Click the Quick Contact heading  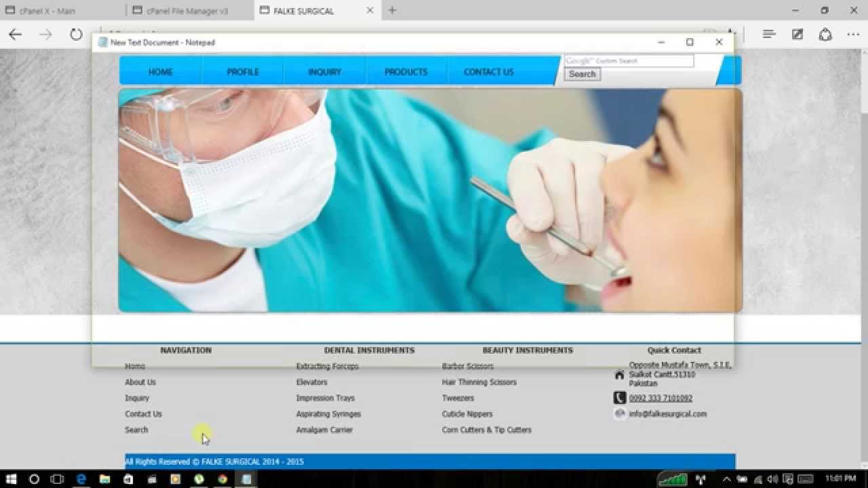[x=674, y=350]
